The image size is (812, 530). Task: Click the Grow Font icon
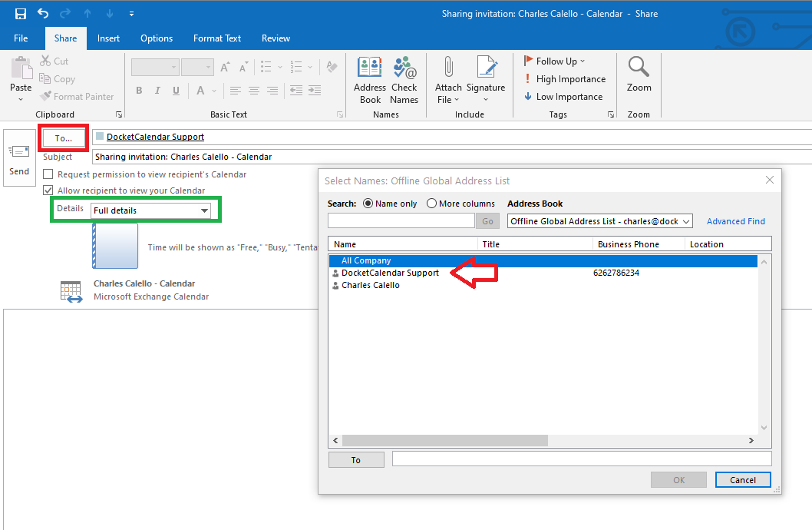225,68
